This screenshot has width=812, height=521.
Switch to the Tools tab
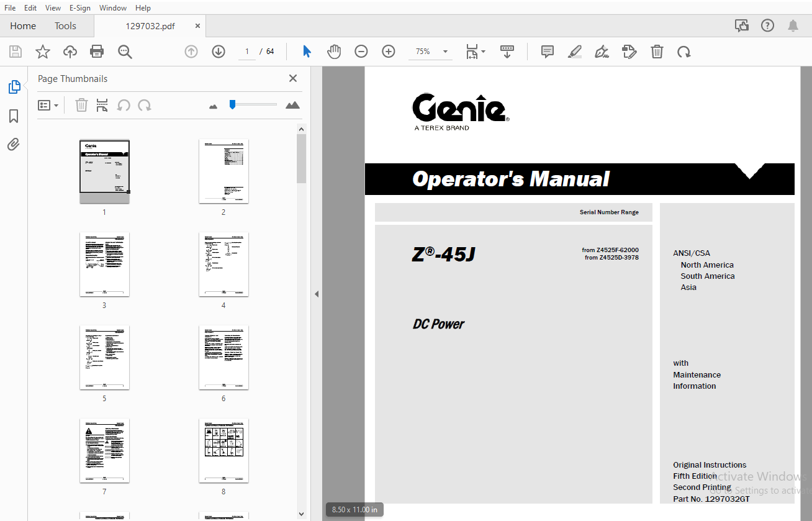point(65,26)
